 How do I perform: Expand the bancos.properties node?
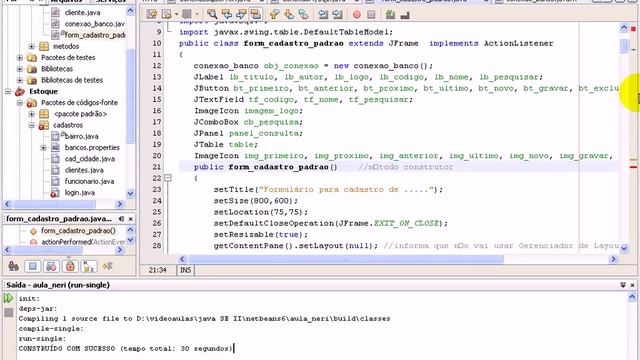[x=44, y=147]
